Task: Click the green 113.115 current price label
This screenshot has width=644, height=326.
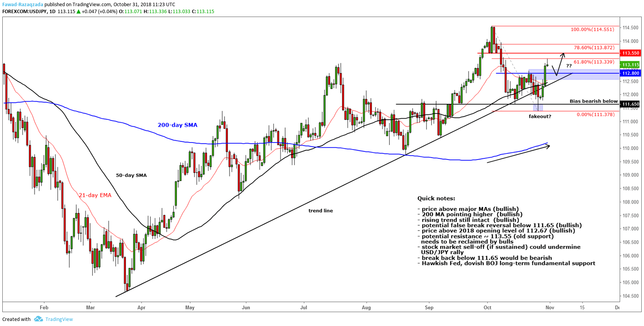Action: (x=630, y=65)
